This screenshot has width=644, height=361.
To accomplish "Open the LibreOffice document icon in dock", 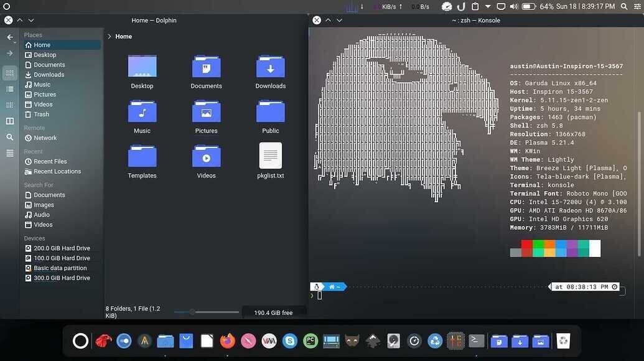I will (207, 341).
